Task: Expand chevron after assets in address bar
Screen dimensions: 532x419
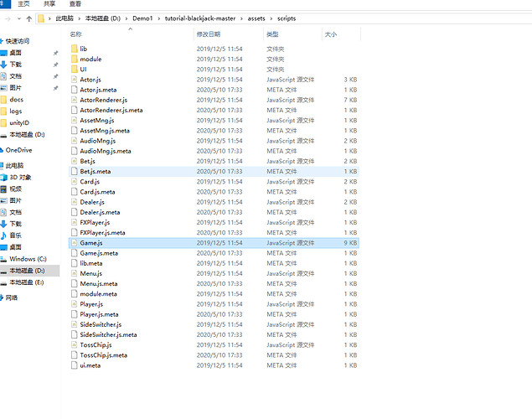Action: tap(271, 18)
